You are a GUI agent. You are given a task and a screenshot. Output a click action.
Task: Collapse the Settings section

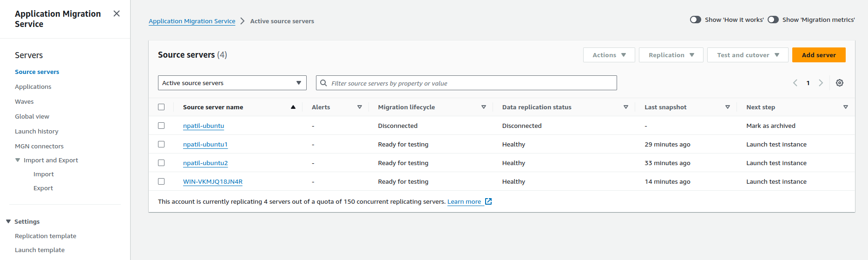[x=8, y=221]
